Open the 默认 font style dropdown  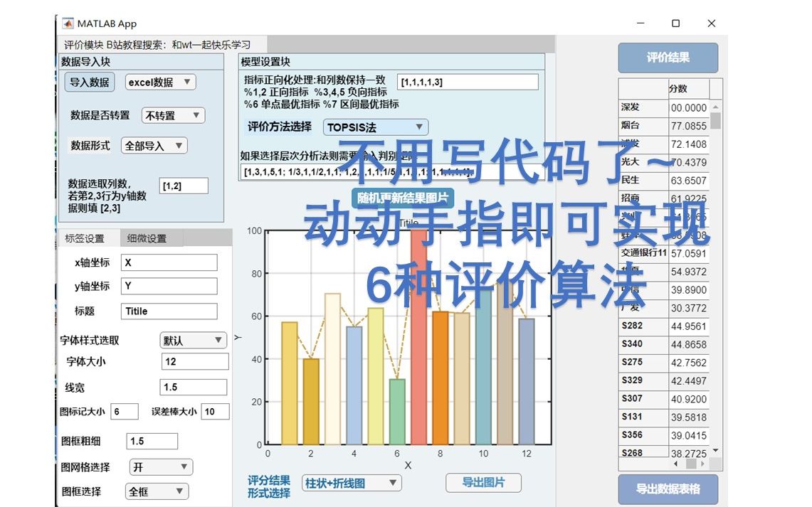pos(193,341)
